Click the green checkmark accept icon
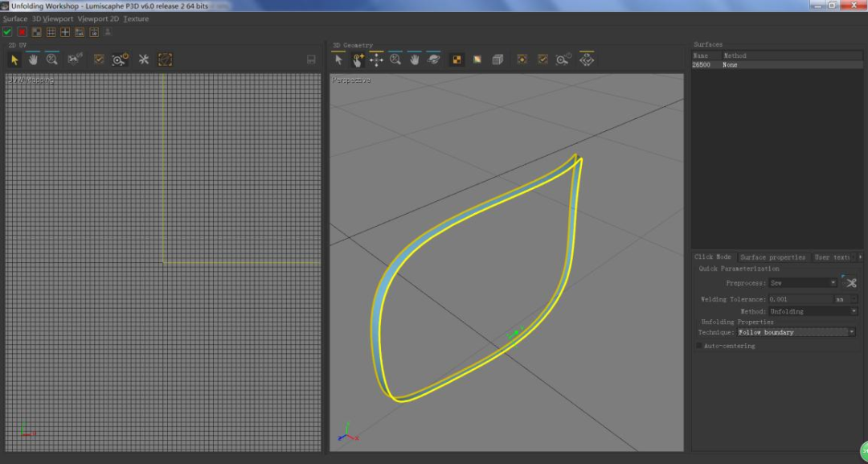This screenshot has width=868, height=464. click(x=8, y=32)
